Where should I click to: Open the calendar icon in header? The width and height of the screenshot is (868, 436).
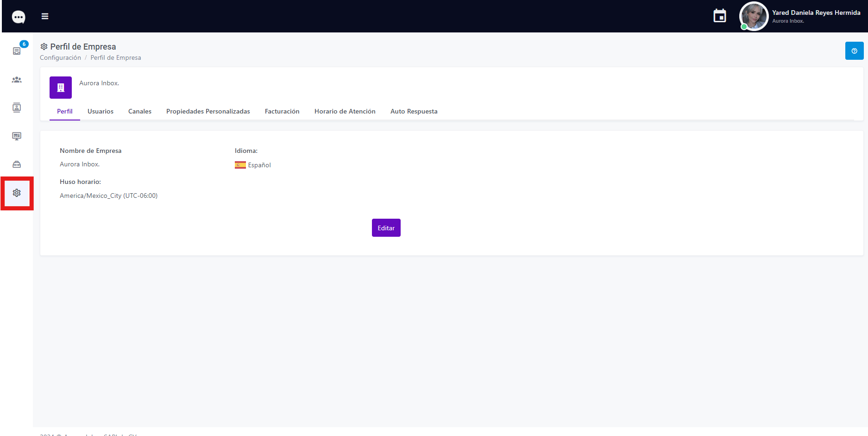click(x=720, y=16)
